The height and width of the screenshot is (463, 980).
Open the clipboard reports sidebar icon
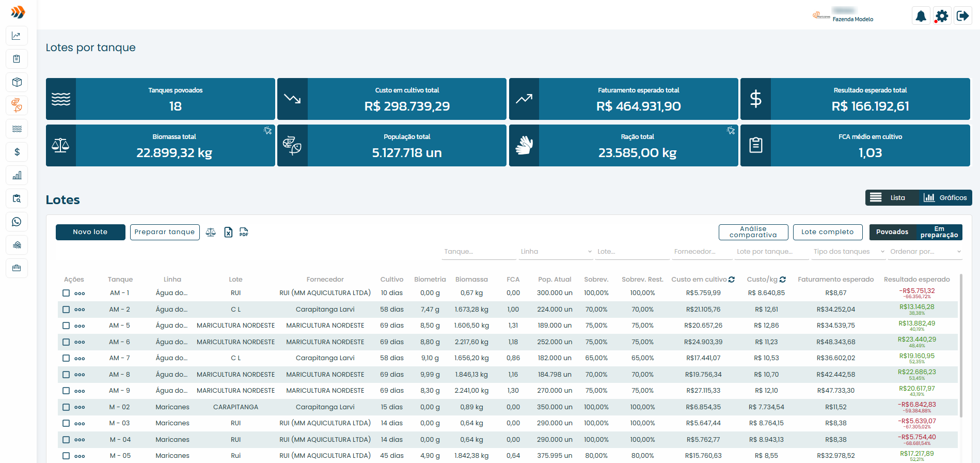point(17,59)
